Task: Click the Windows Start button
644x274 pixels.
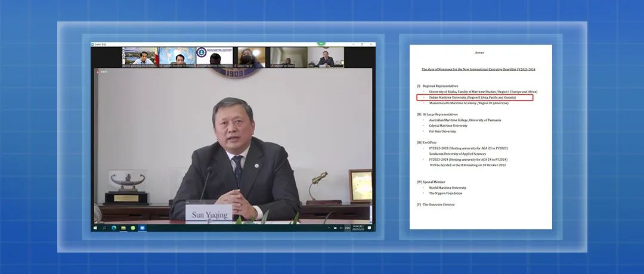Action: pyautogui.click(x=95, y=228)
